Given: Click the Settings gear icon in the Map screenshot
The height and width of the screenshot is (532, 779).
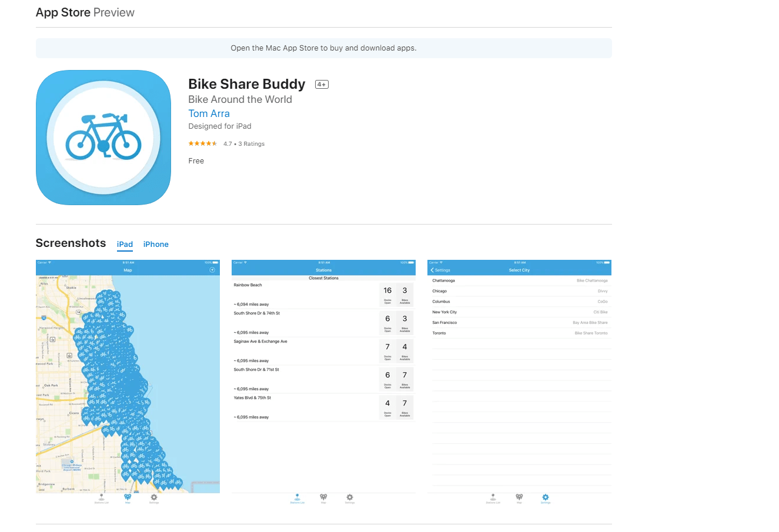Looking at the screenshot, I should tap(154, 498).
